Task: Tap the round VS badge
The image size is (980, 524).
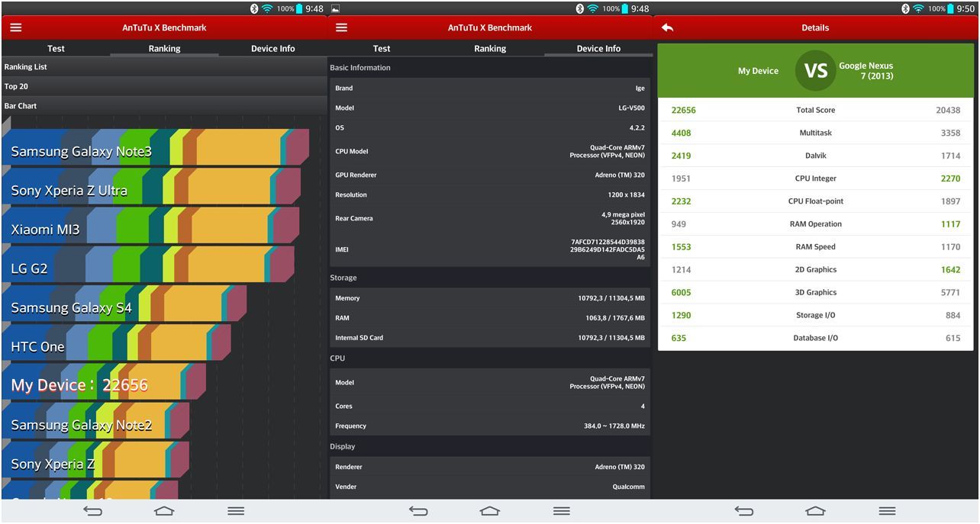Action: point(815,71)
